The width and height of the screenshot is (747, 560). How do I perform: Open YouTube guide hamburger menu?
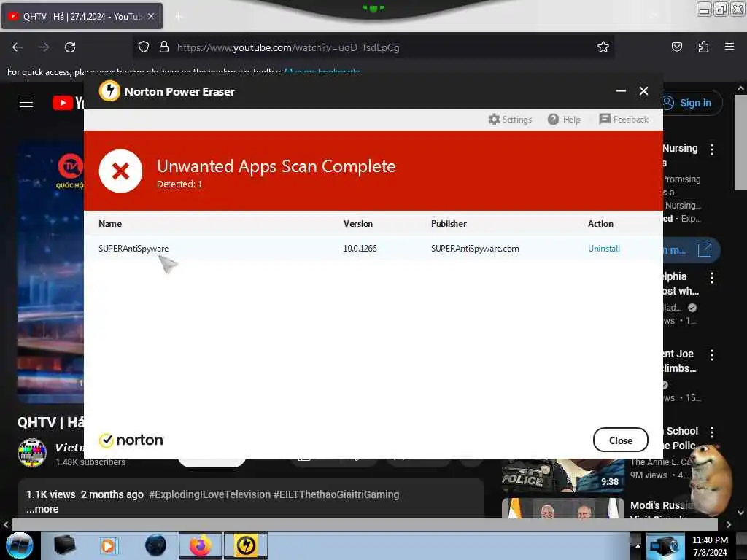(26, 102)
